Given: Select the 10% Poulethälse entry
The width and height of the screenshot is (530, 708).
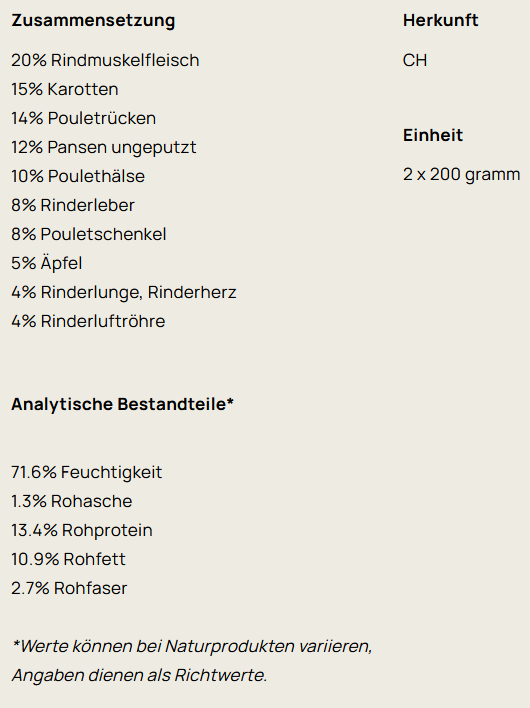Looking at the screenshot, I should (x=78, y=176).
